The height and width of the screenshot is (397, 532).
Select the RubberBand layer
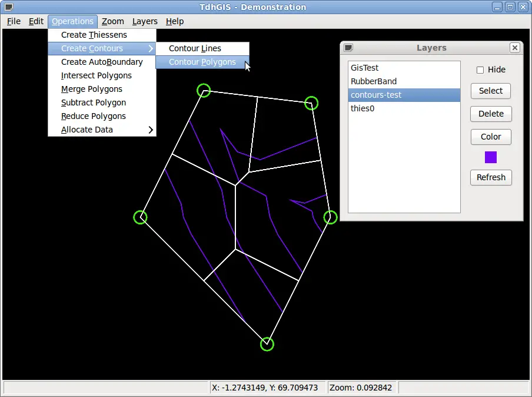(404, 81)
